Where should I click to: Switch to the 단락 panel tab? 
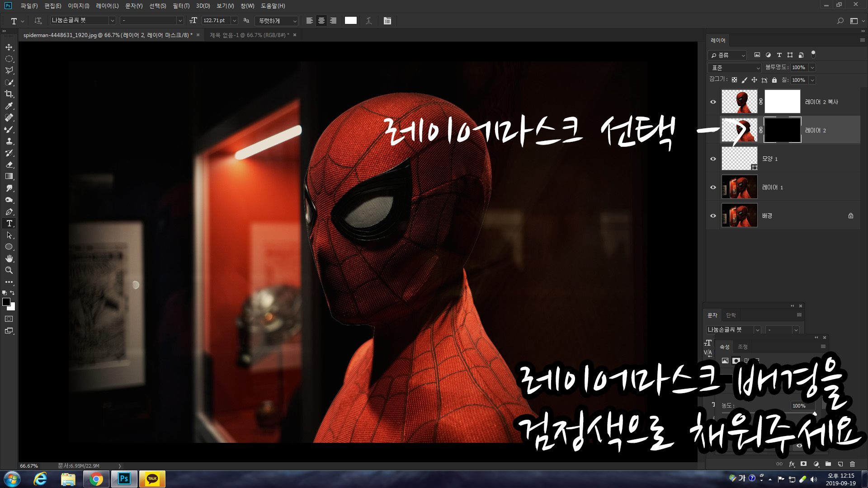(731, 315)
